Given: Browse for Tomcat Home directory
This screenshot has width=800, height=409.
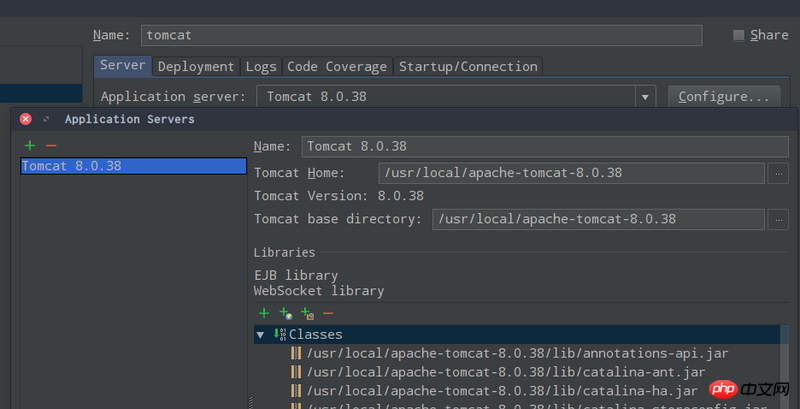Looking at the screenshot, I should (x=778, y=173).
